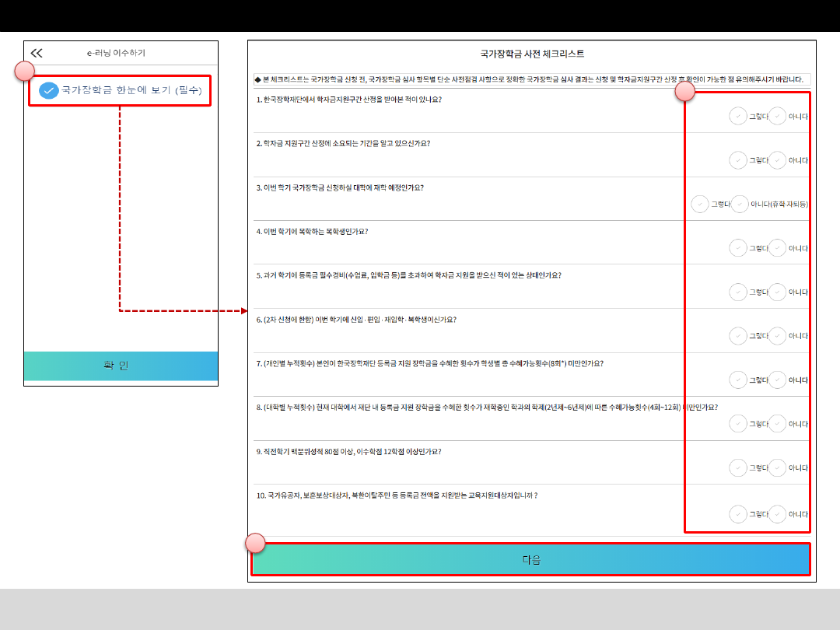Choose 아니다 for question 10
The height and width of the screenshot is (630, 840).
778,514
